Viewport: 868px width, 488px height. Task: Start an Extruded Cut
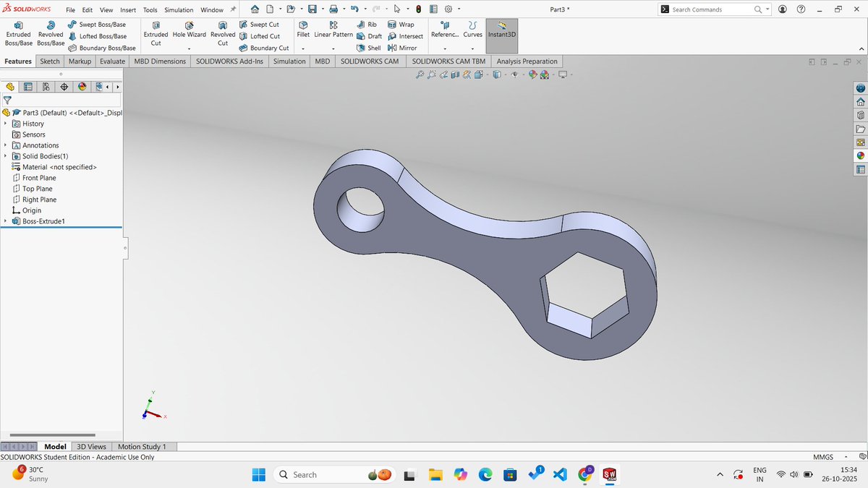pyautogui.click(x=156, y=34)
